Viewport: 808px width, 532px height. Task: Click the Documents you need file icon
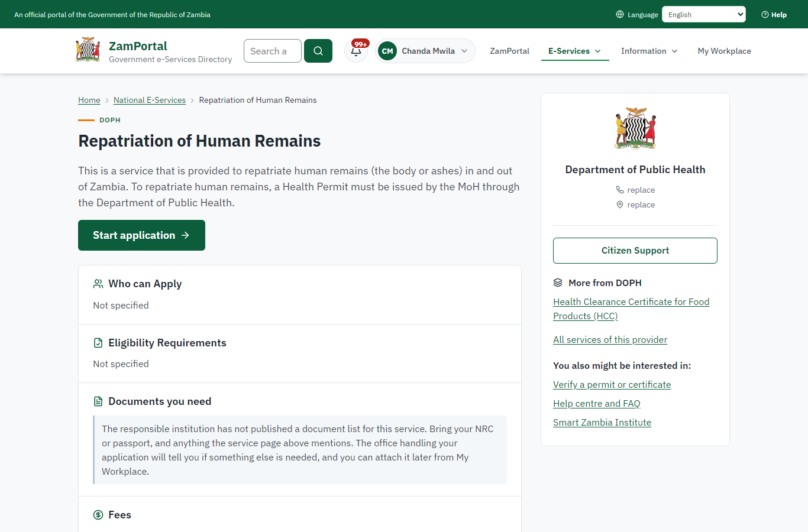coord(98,401)
